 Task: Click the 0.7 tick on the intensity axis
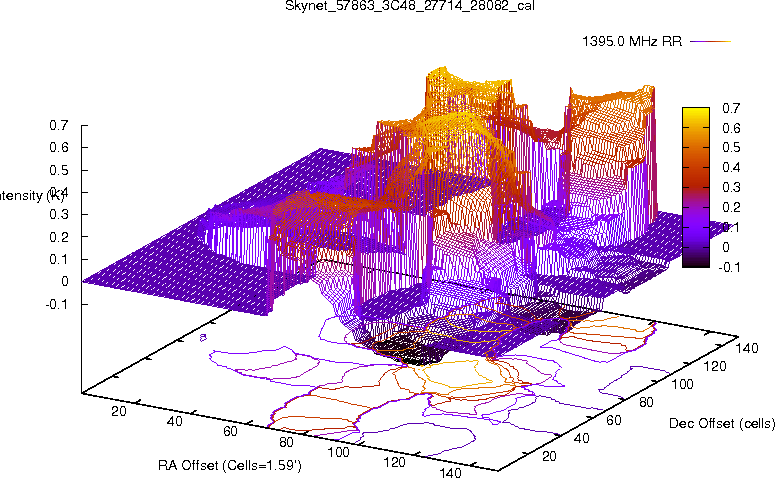(58, 126)
